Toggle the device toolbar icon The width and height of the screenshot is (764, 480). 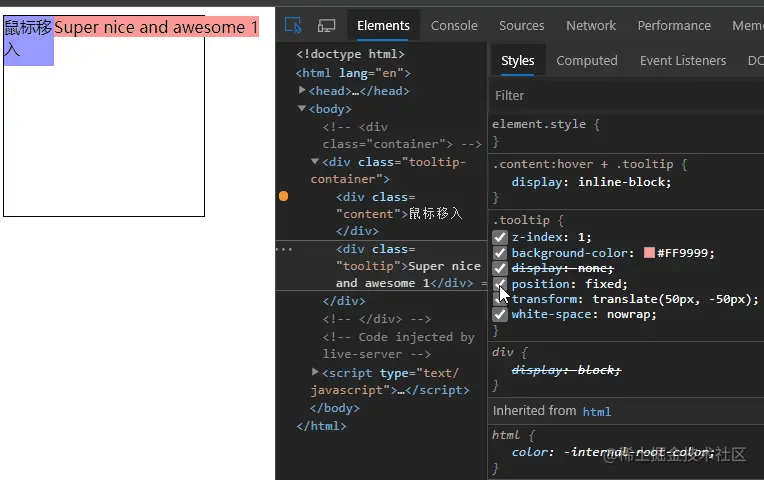click(x=326, y=25)
